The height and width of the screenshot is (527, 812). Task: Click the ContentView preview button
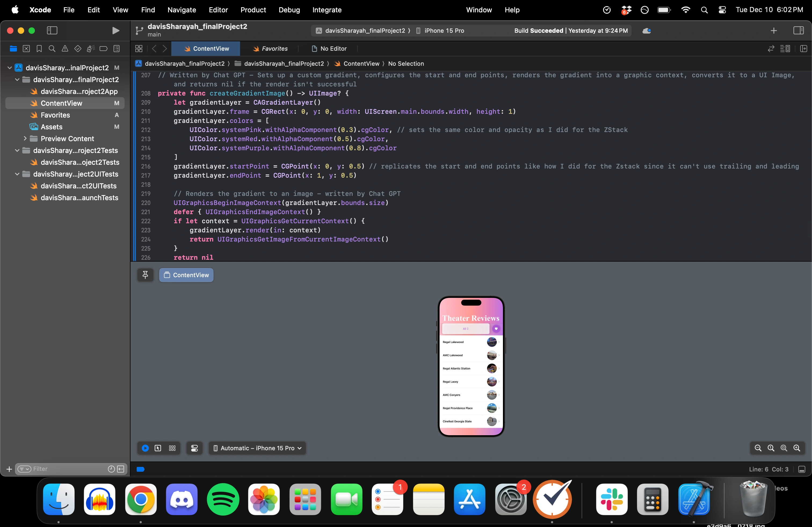[x=186, y=275]
